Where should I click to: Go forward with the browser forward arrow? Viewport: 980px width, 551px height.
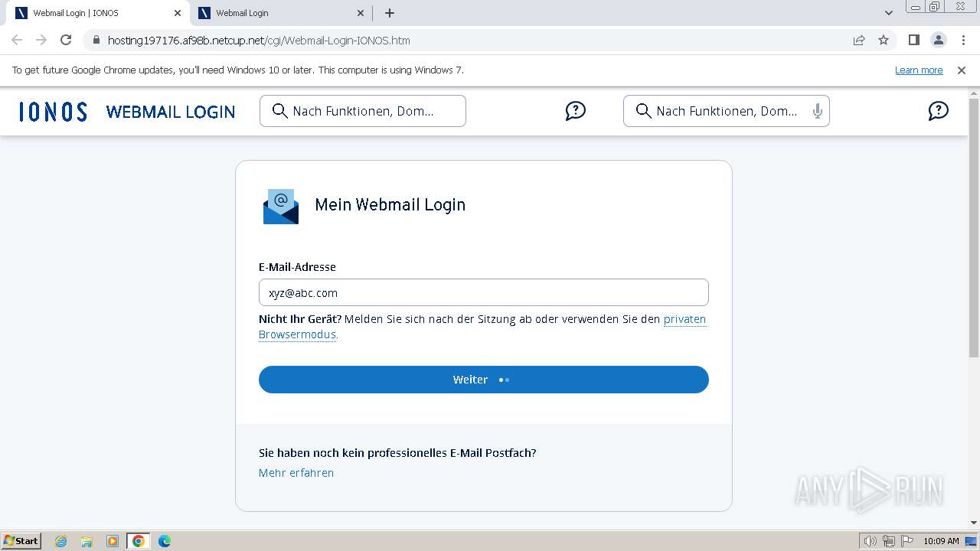click(x=41, y=40)
